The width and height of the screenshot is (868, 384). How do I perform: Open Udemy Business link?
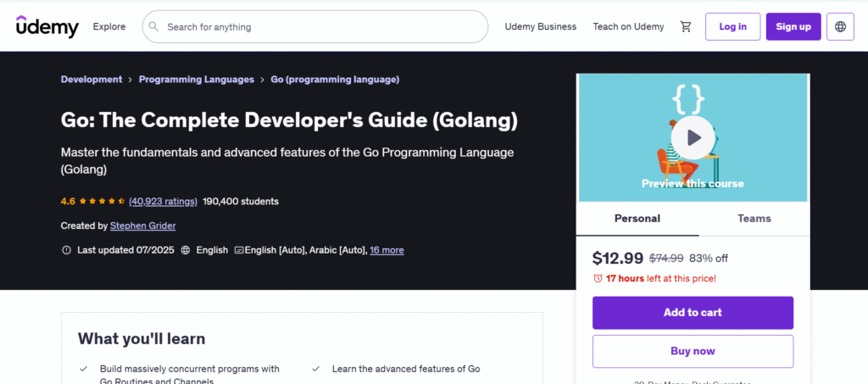click(540, 26)
